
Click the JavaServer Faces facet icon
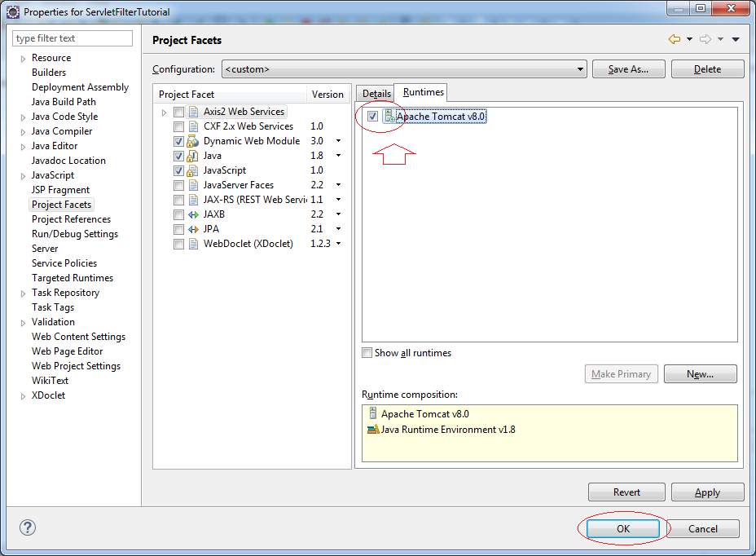pyautogui.click(x=193, y=185)
